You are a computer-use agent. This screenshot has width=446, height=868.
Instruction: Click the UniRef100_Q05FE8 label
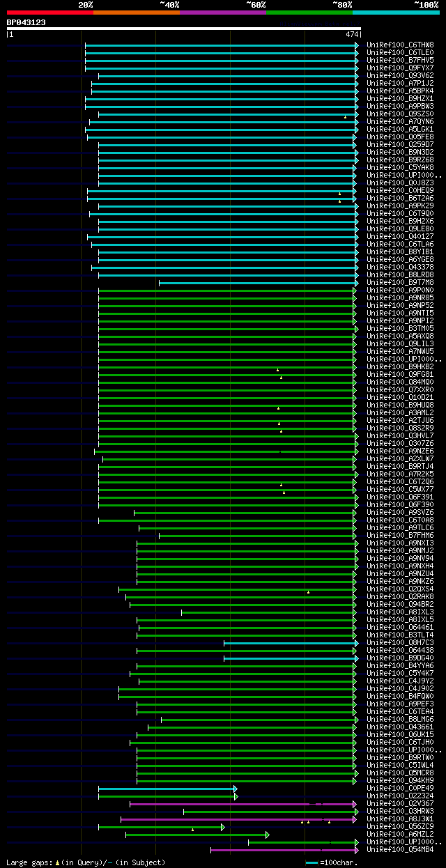coord(400,137)
